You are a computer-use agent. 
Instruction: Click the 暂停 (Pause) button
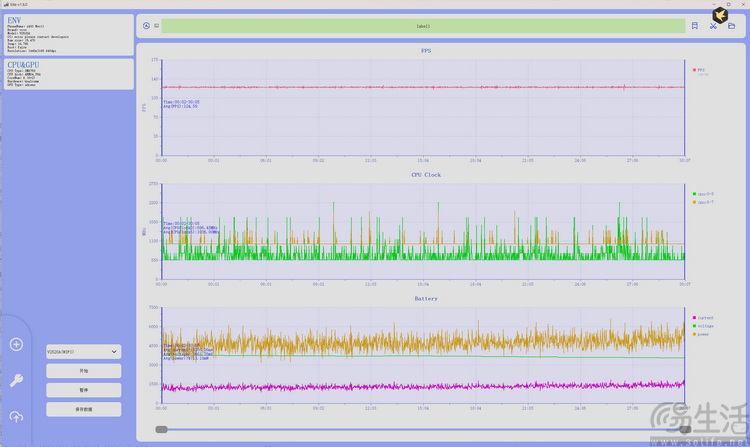click(x=83, y=390)
